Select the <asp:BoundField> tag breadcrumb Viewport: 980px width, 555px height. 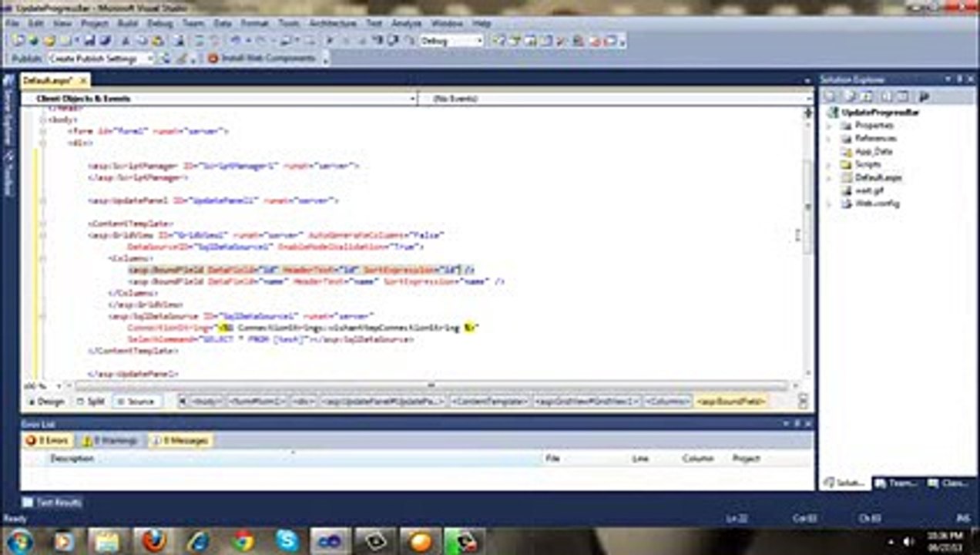730,402
